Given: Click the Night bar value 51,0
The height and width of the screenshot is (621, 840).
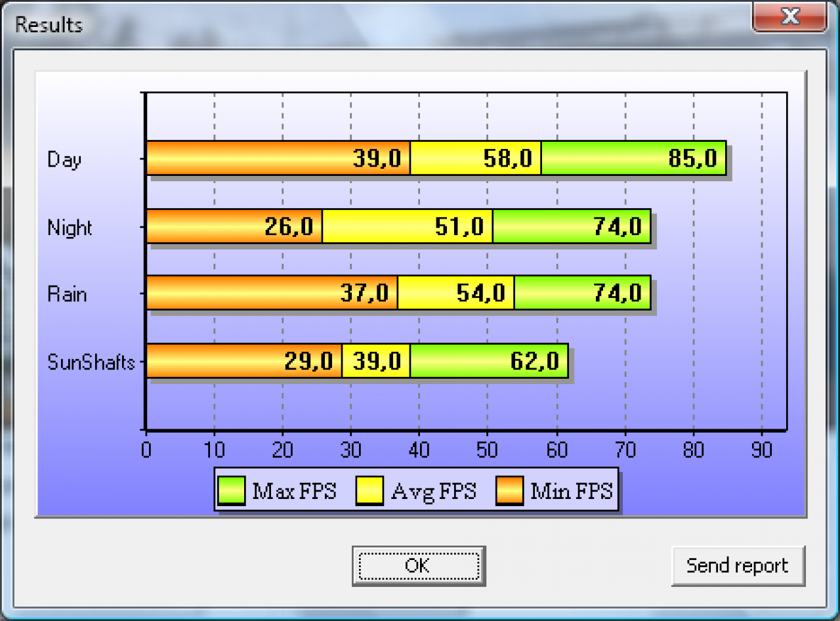Looking at the screenshot, I should (x=459, y=226).
